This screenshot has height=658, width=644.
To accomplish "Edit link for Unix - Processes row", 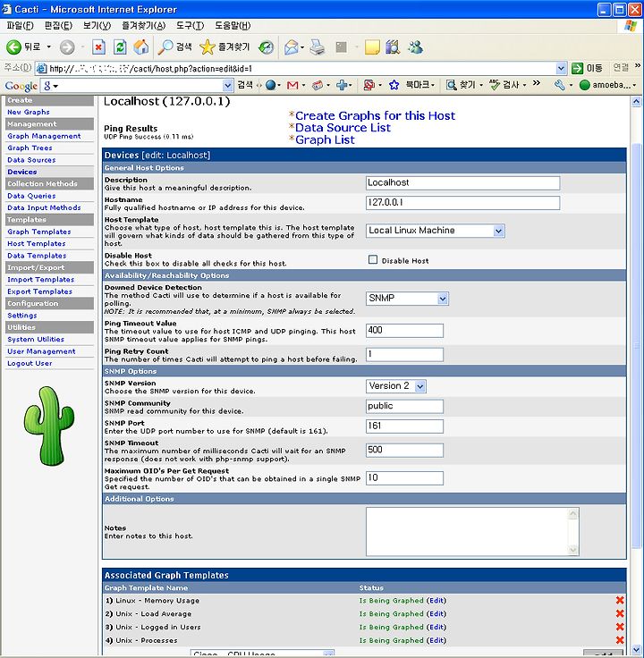I will coord(436,640).
